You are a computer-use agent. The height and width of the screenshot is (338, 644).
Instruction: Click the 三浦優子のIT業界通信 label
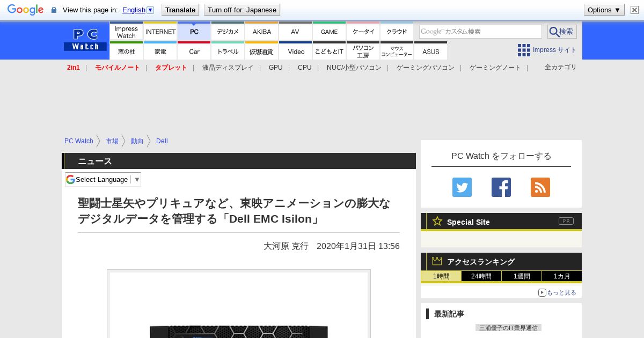(508, 327)
